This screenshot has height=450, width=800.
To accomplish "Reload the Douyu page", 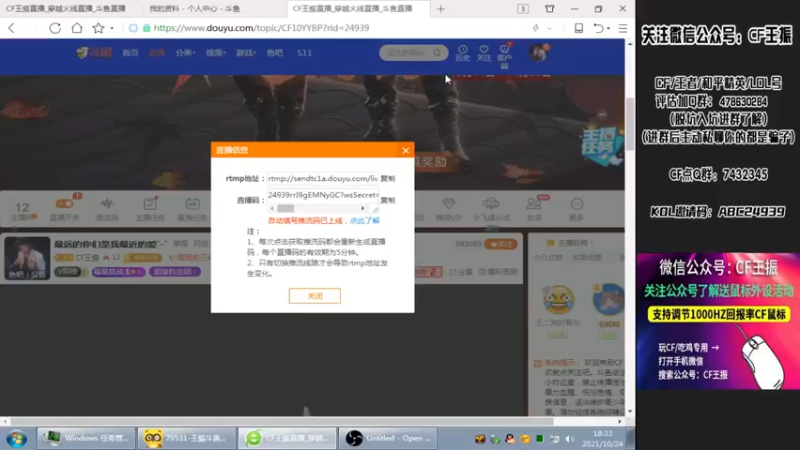I will (x=55, y=28).
